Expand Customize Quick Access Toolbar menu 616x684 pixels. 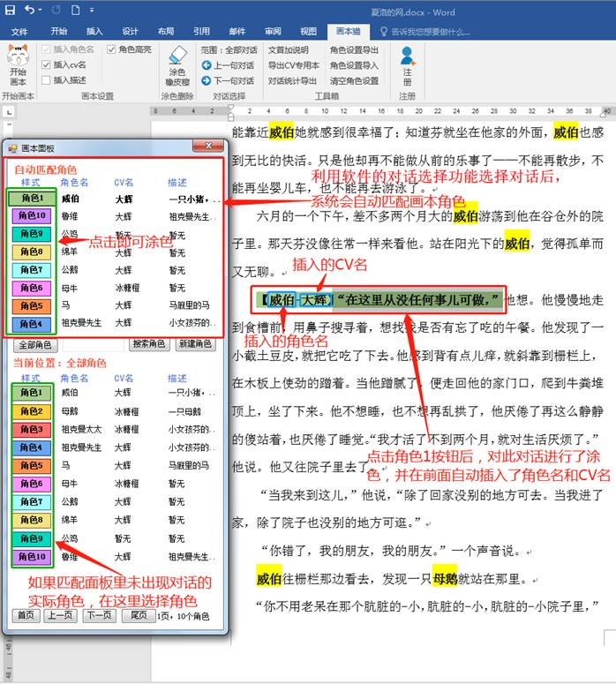[x=92, y=10]
